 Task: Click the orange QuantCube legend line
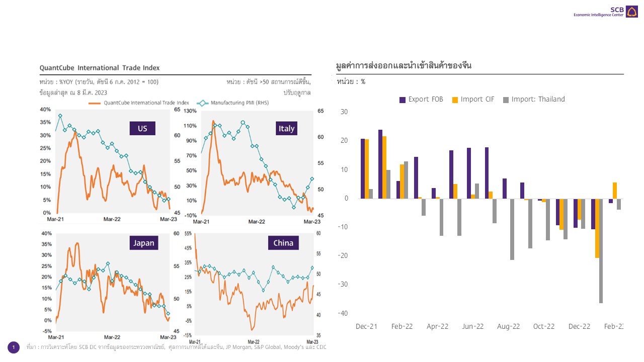click(95, 103)
